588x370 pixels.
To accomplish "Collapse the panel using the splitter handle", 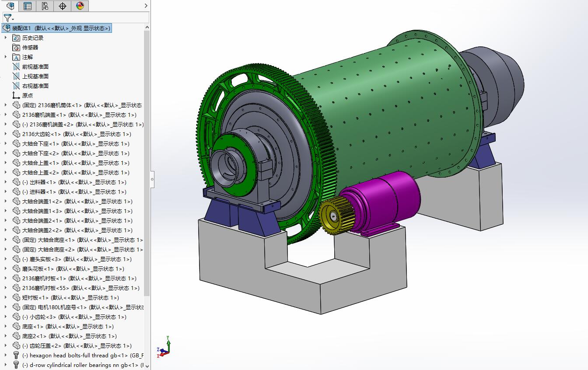I will point(153,179).
